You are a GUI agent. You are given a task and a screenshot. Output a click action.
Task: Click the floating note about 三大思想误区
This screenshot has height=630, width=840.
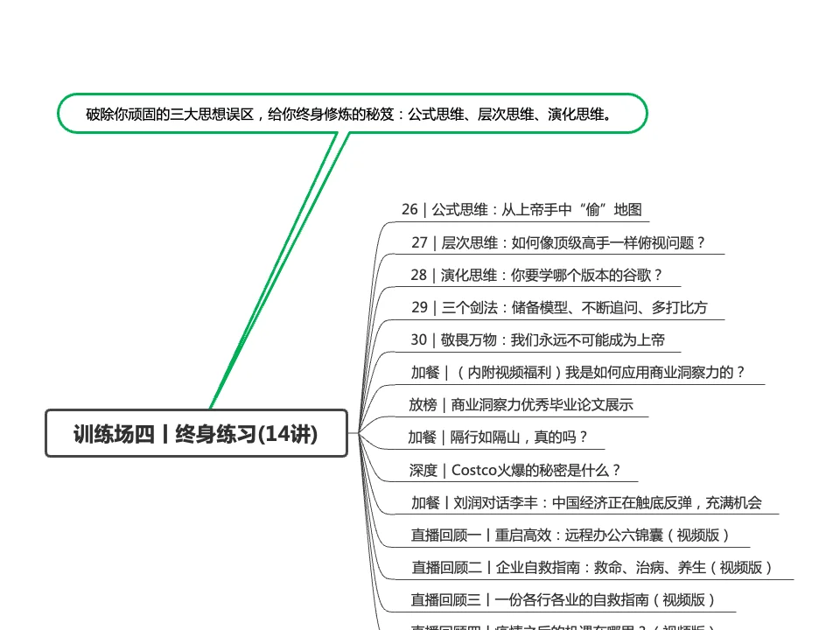pos(350,113)
